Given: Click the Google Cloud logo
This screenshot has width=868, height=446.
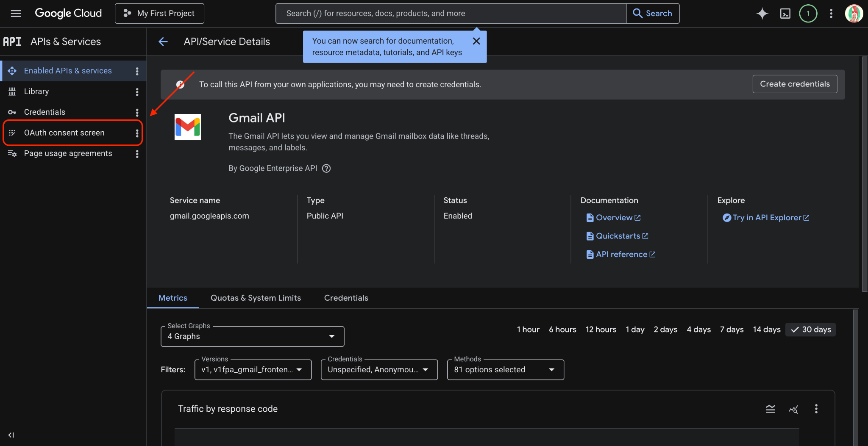Looking at the screenshot, I should [x=68, y=14].
